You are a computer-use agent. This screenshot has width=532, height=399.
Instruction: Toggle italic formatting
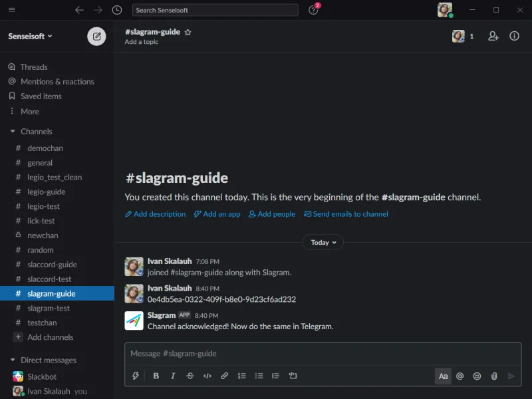(173, 376)
